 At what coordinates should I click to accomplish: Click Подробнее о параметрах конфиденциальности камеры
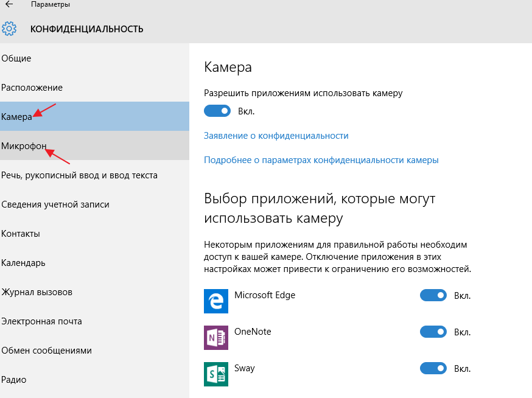pos(321,160)
